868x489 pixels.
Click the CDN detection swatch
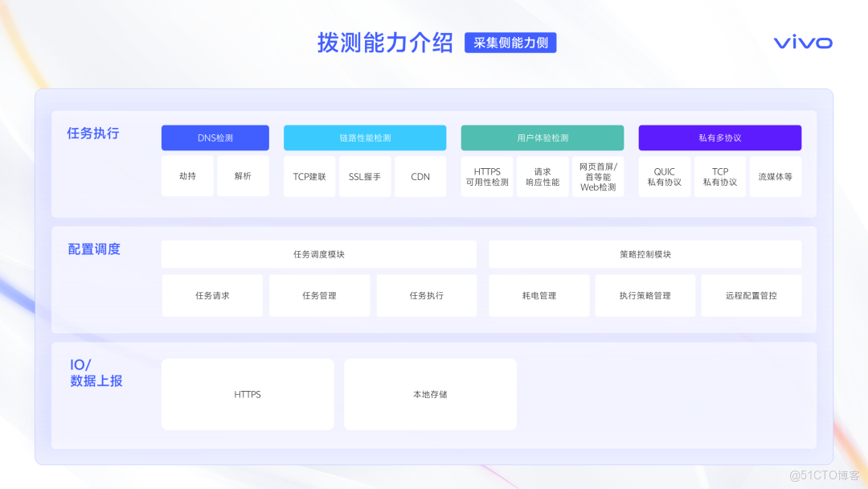point(420,176)
